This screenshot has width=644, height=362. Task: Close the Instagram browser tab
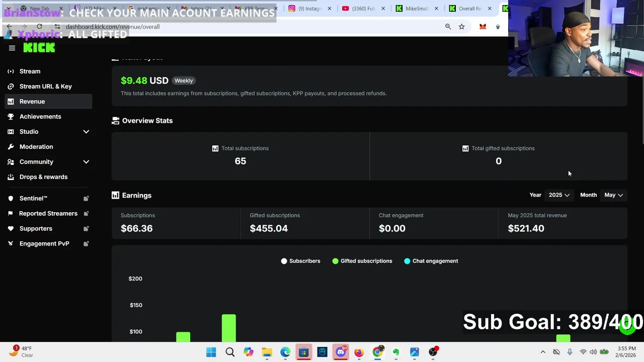tap(330, 9)
